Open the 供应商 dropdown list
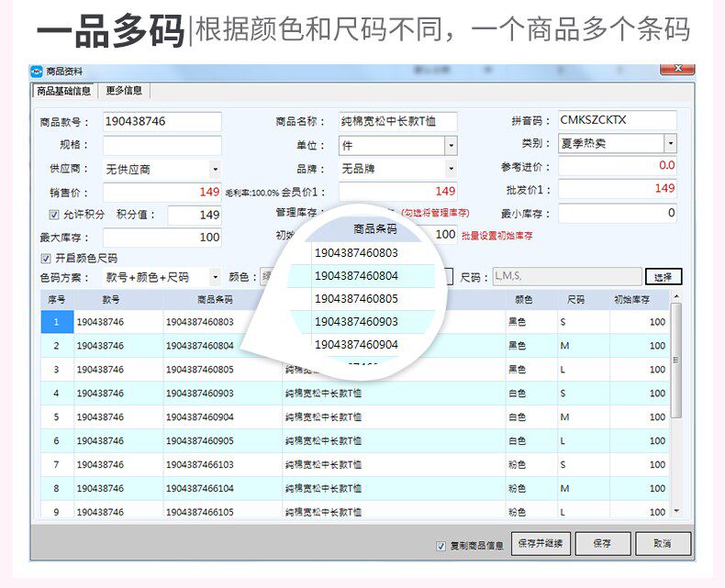This screenshot has width=725, height=588. (x=215, y=169)
